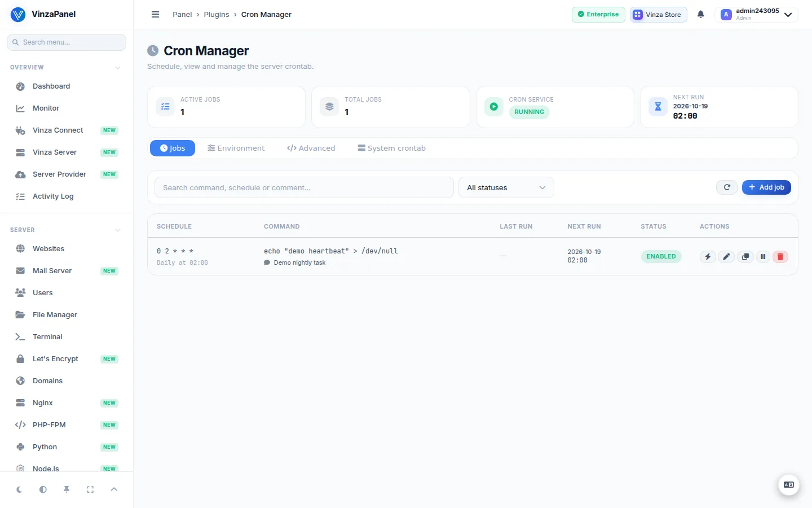The height and width of the screenshot is (508, 812).
Task: Open the Vinza Store
Action: coord(658,15)
